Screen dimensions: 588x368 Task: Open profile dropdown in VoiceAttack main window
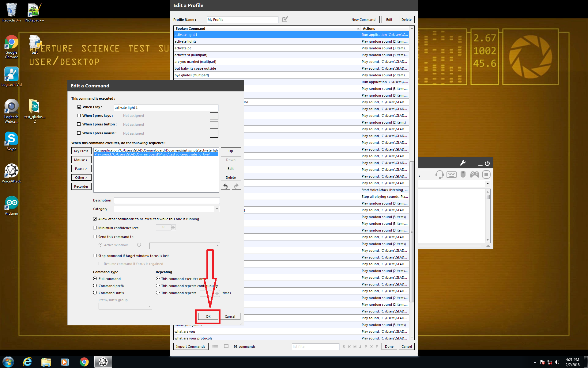488,184
